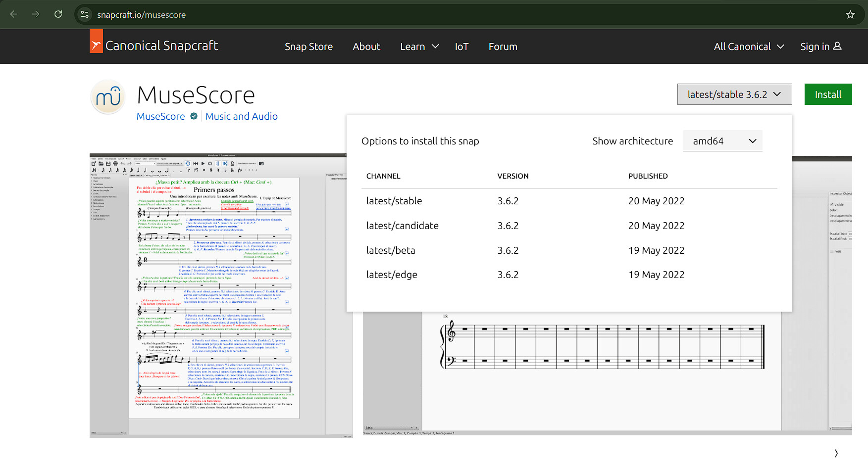This screenshot has width=868, height=466.
Task: Select the latest/beta channel row
Action: point(391,250)
